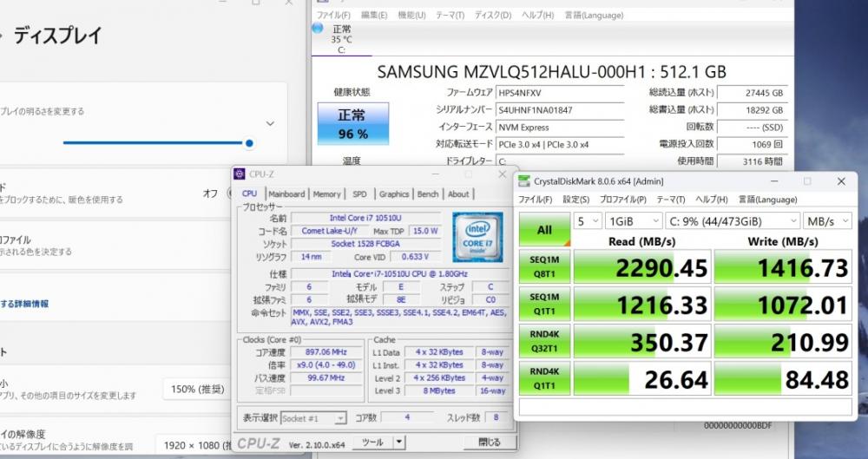Open the test size dropdown showing 1GiB
Image resolution: width=868 pixels, height=459 pixels.
click(634, 221)
